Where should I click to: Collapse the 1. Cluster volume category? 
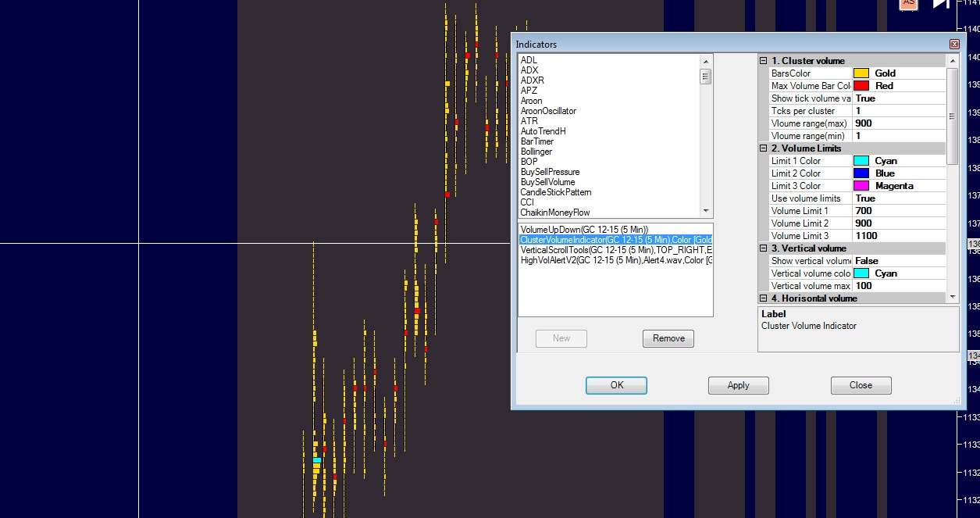[x=763, y=61]
